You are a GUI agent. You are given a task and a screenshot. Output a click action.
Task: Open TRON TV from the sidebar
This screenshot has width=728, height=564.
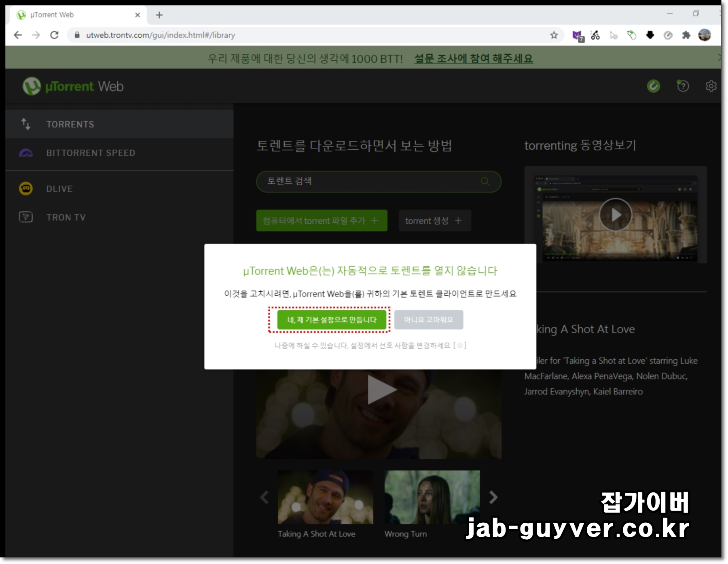[119, 217]
